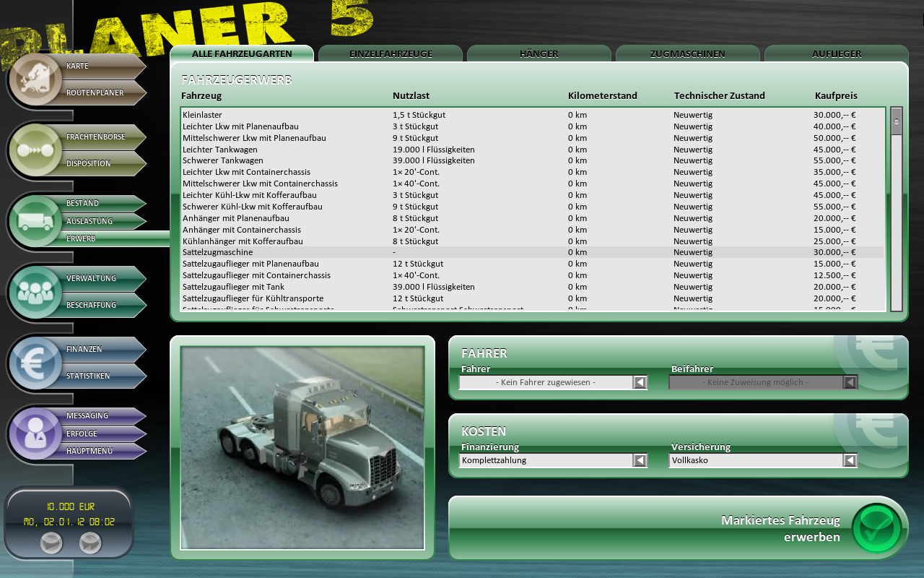The image size is (924, 578).
Task: Select Sattelzugauflieger mit Tank row
Action: click(x=533, y=287)
